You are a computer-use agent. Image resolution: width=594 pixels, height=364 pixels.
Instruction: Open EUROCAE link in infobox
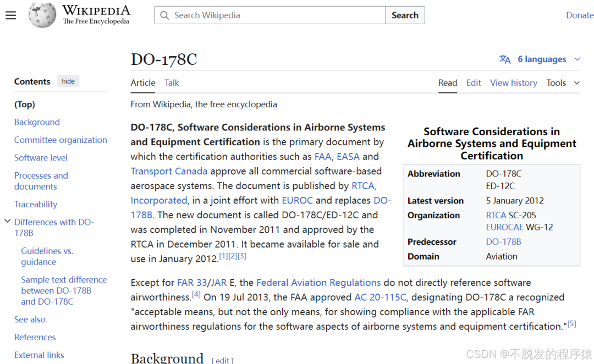point(505,227)
